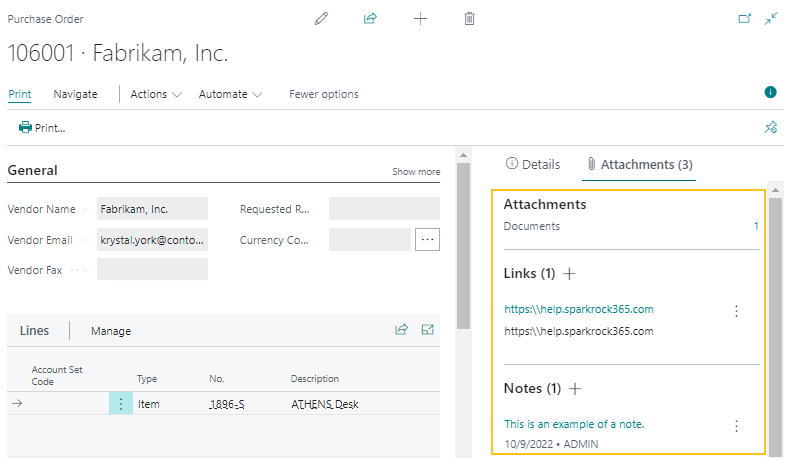The height and width of the screenshot is (458, 792).
Task: Toggle the pin action bar icon
Action: pos(770,128)
